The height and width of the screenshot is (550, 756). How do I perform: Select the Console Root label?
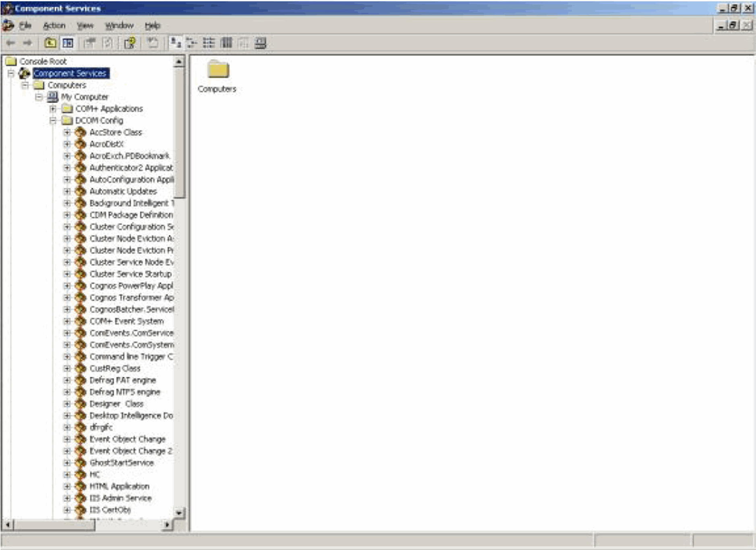click(x=43, y=61)
